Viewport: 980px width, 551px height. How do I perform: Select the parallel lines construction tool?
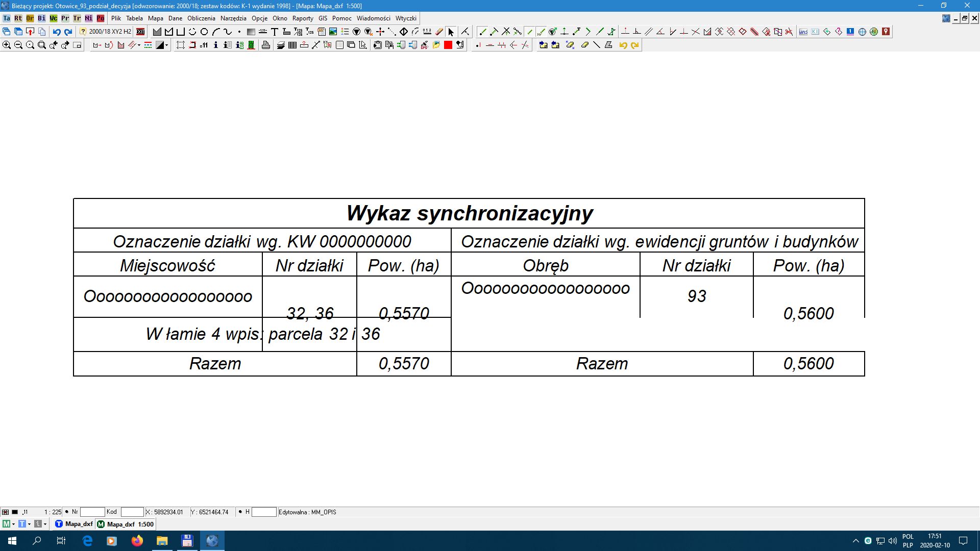pos(649,32)
